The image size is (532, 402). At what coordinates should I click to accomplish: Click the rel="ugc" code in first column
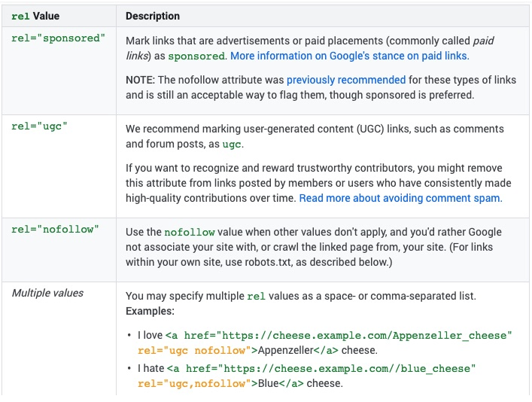[39, 126]
